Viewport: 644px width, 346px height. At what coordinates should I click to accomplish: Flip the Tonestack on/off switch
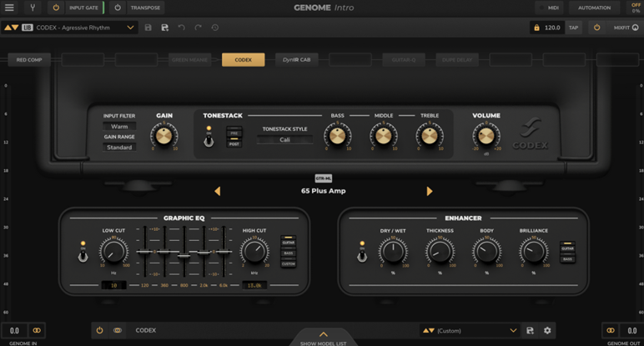point(209,141)
